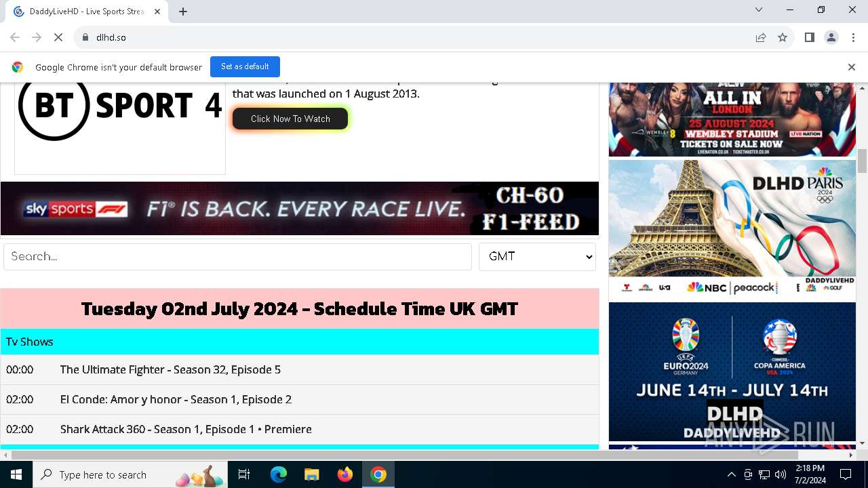
Task: Launch Microsoft Edge from taskbar
Action: 279,474
